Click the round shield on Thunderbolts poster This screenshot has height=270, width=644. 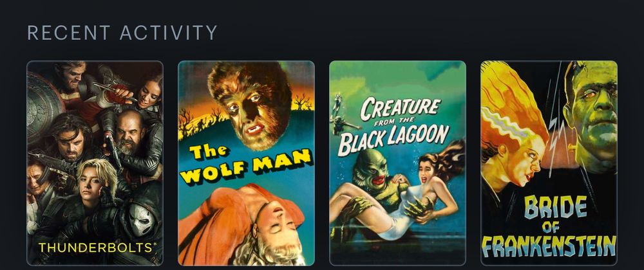coord(43,107)
